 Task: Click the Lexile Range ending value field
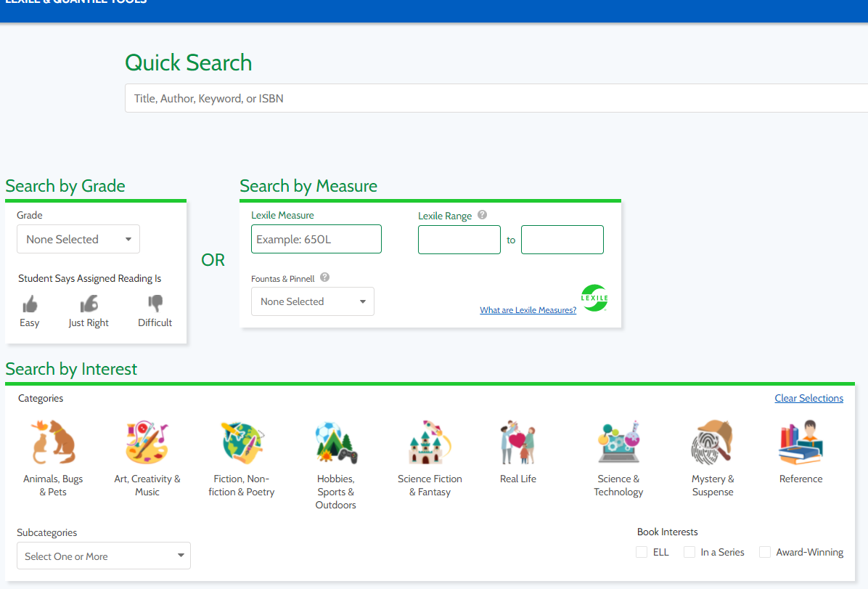562,240
